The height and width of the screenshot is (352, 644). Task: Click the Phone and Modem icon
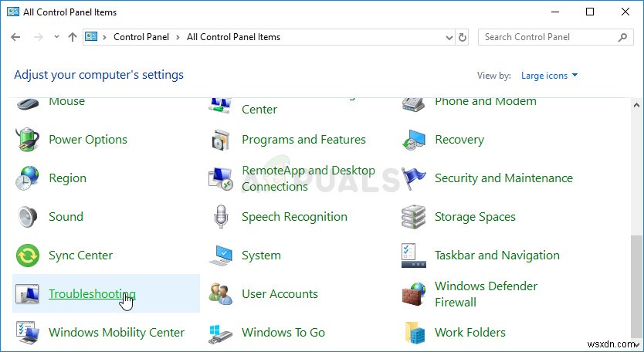pos(414,104)
